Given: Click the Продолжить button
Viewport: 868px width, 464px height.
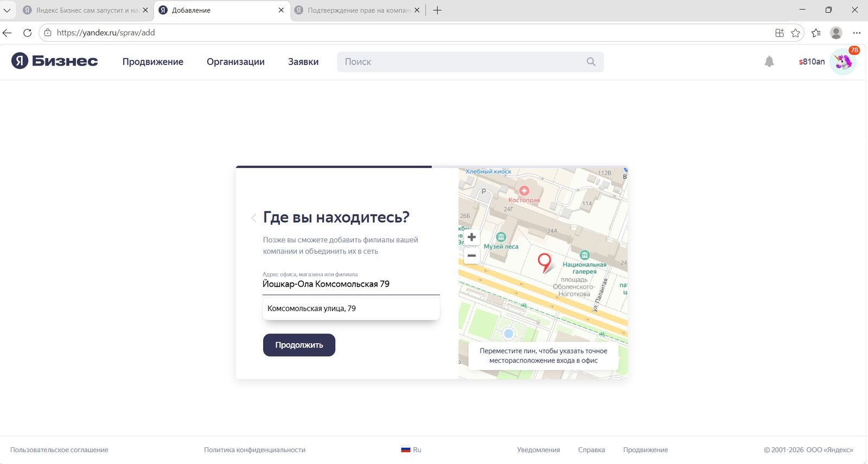Looking at the screenshot, I should (x=299, y=345).
